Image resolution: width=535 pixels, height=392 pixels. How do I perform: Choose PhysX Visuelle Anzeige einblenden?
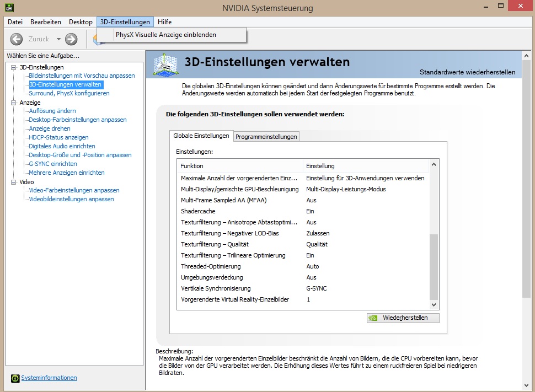point(172,35)
